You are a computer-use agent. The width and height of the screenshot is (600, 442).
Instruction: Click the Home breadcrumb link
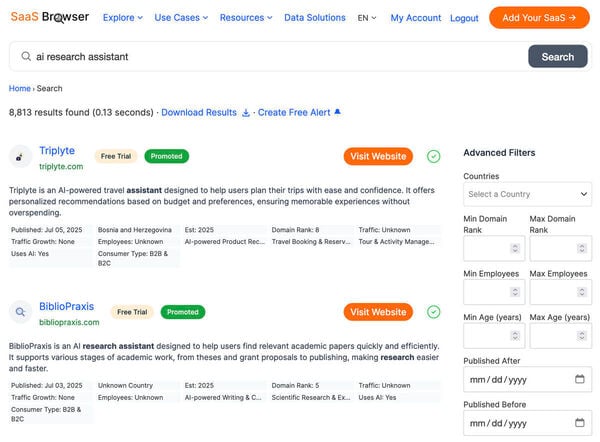pos(20,88)
